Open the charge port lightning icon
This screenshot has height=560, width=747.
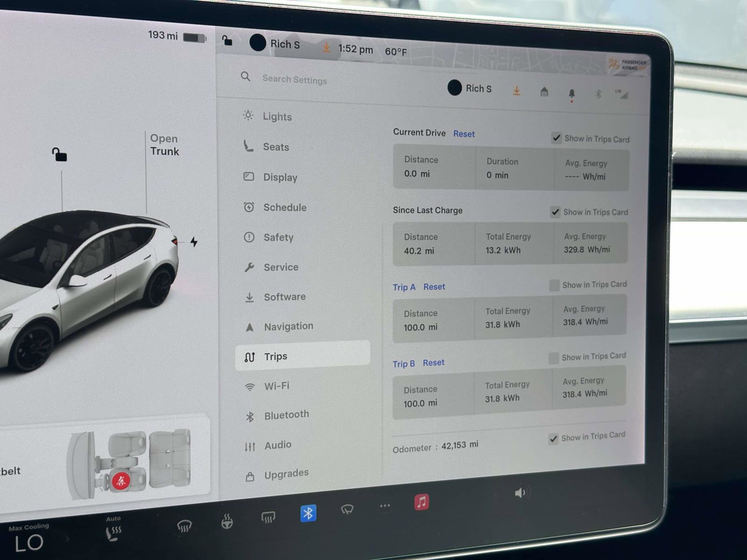[194, 241]
